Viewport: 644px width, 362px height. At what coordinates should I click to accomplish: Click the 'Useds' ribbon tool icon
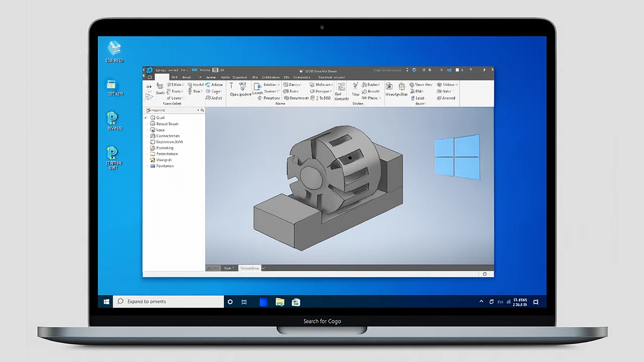(160, 86)
